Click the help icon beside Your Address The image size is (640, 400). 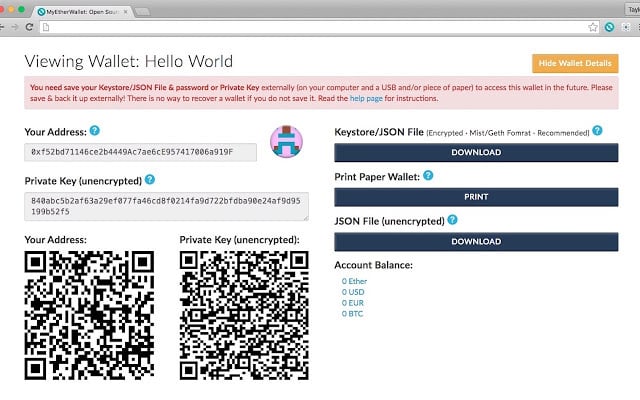(95, 131)
